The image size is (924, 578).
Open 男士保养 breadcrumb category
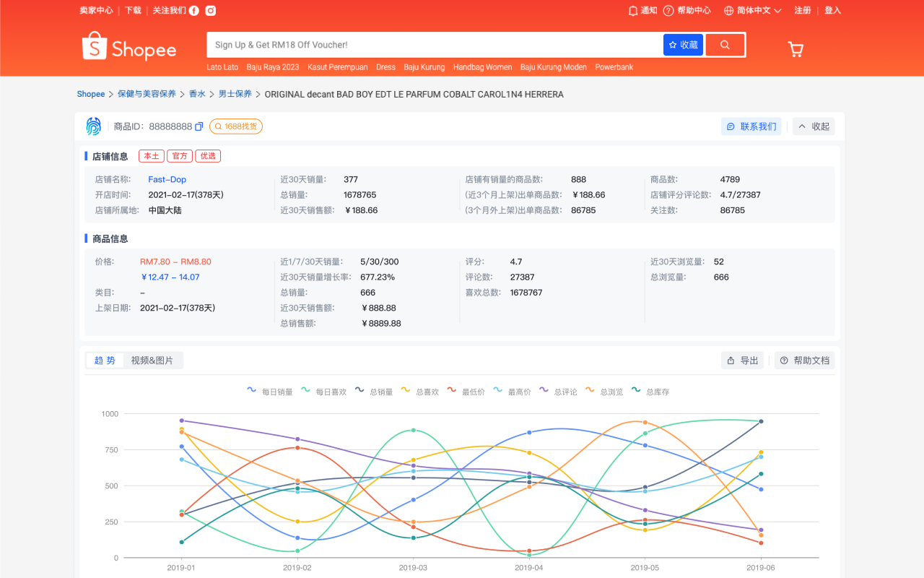tap(235, 94)
